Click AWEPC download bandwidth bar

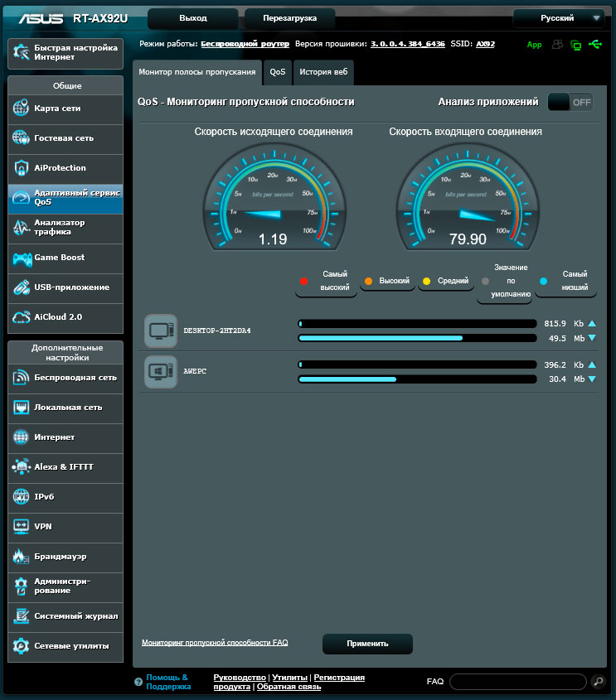[417, 379]
